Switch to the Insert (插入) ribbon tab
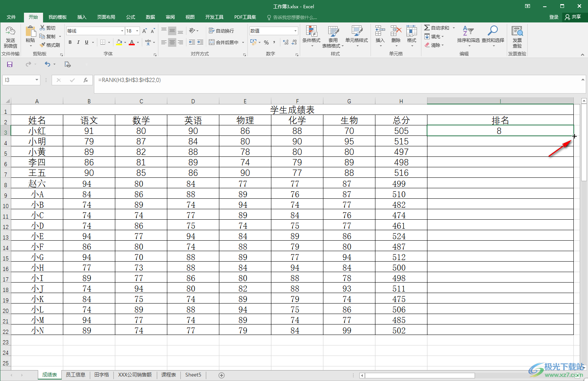 tap(82, 17)
